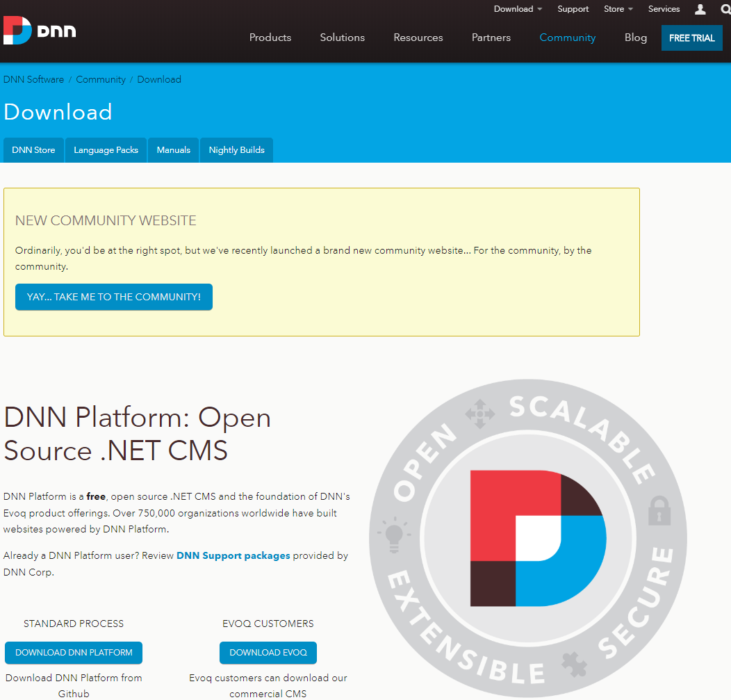The width and height of the screenshot is (731, 700).
Task: Expand the Store dropdown menu
Action: tap(618, 9)
